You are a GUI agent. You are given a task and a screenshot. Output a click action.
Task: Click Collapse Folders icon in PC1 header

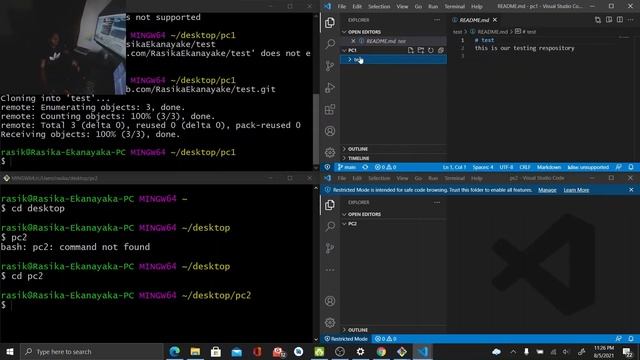tap(441, 50)
